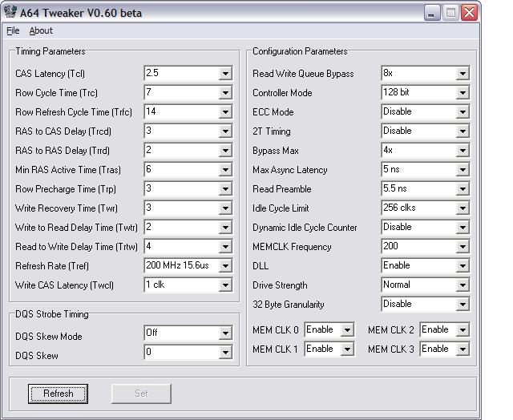Click the 'DQS Skew Mode' label
The width and height of the screenshot is (513, 420).
pyautogui.click(x=49, y=337)
